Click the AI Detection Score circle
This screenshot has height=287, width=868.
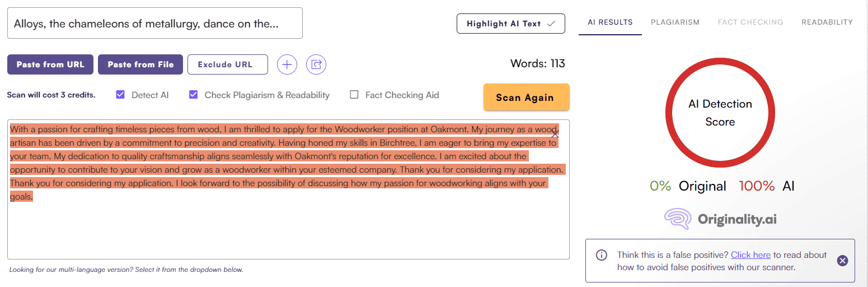tap(720, 113)
